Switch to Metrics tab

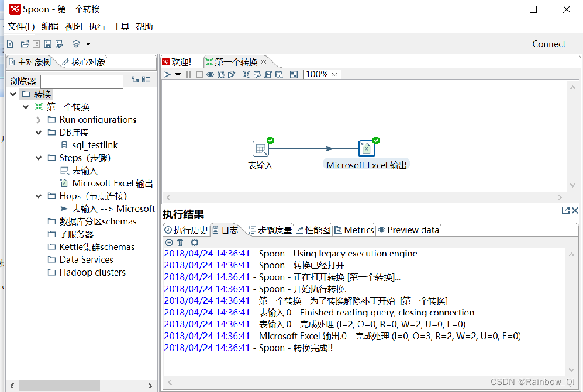pos(354,230)
